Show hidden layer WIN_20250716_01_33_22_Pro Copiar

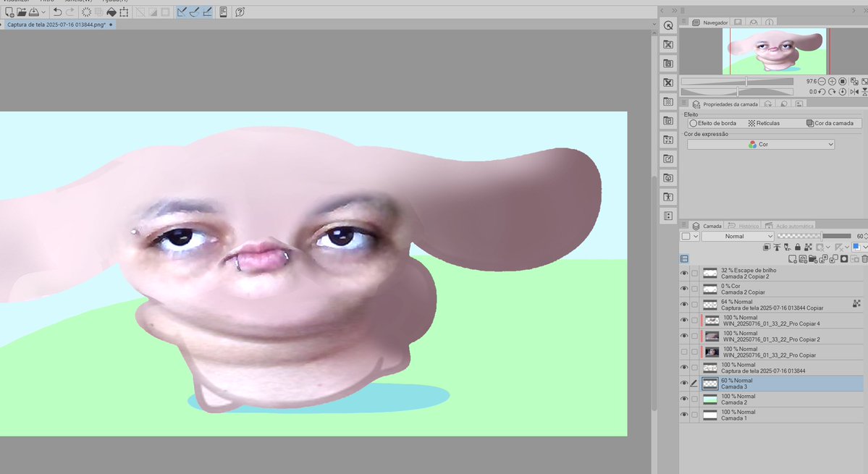tap(684, 352)
